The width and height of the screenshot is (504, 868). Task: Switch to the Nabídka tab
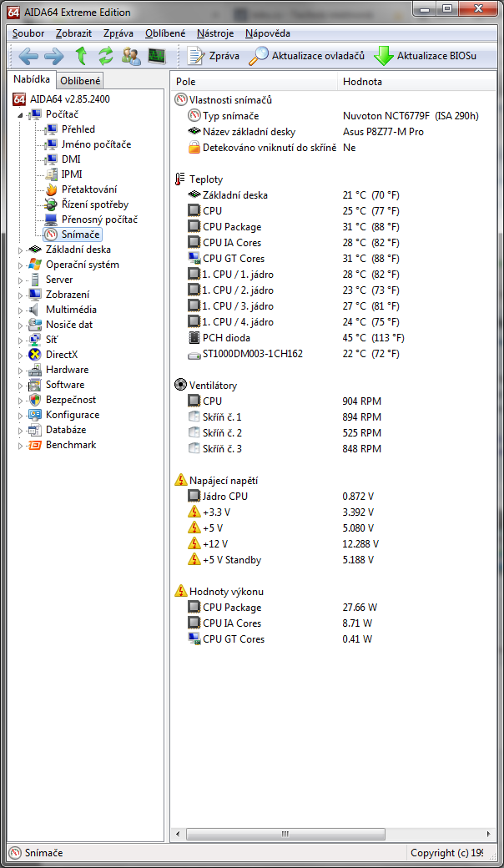click(32, 79)
